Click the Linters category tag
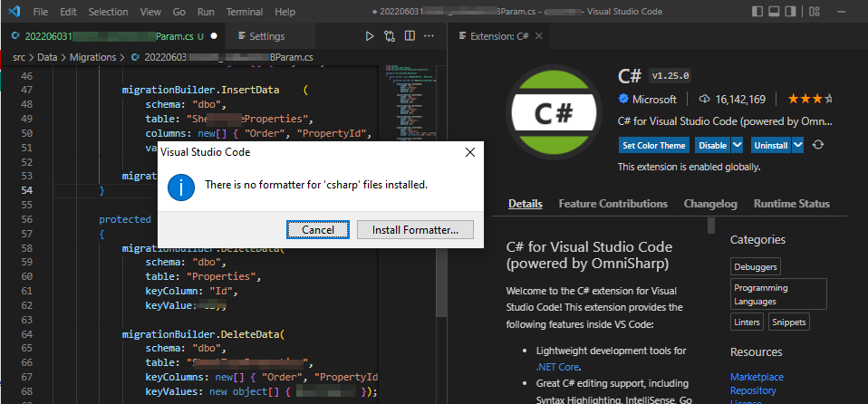 click(x=747, y=322)
